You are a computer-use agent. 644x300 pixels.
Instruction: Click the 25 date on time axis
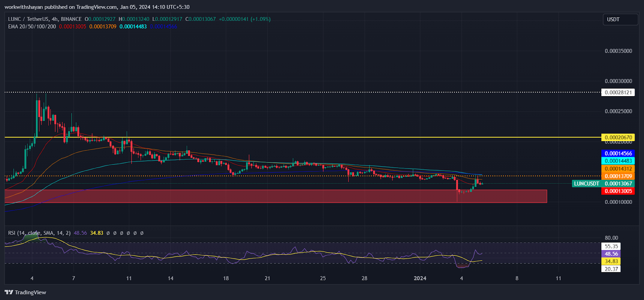pos(323,278)
